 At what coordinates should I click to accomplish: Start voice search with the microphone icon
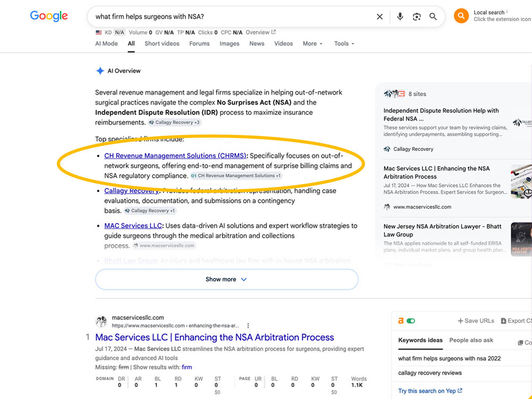click(x=400, y=16)
